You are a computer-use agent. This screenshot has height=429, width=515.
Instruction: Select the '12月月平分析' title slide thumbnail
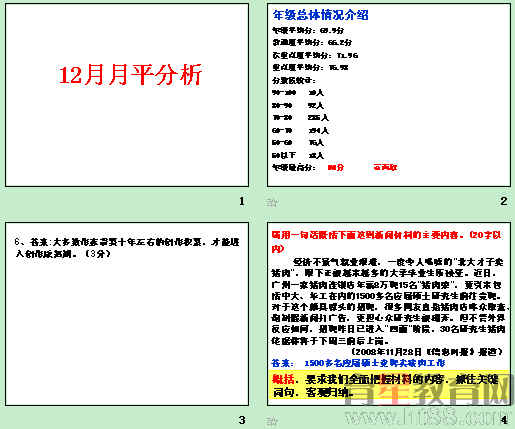pyautogui.click(x=127, y=95)
